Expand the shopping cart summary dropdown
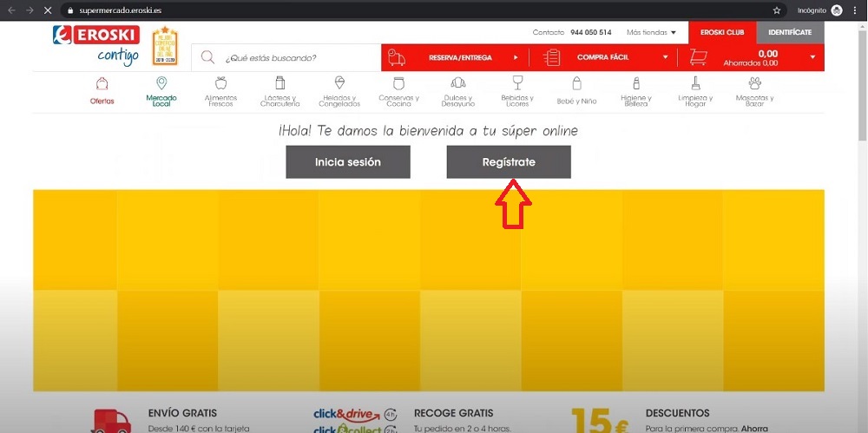 [x=812, y=58]
